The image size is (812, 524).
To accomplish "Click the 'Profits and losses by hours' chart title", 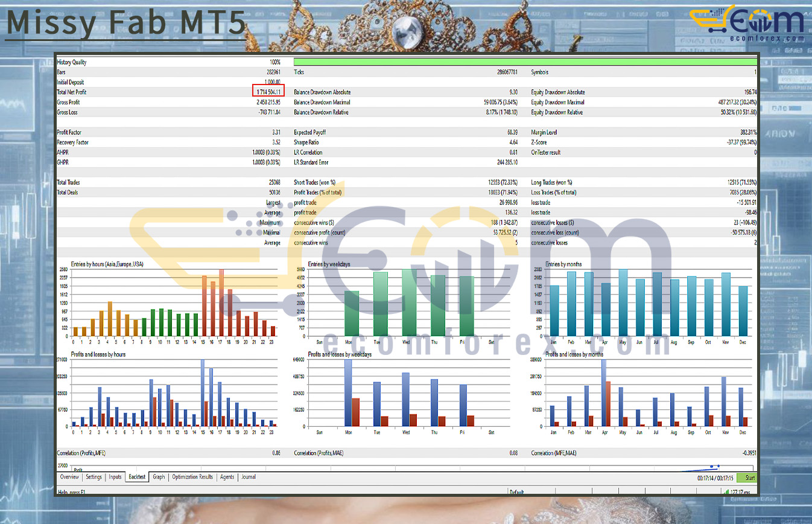I will 98,354.
